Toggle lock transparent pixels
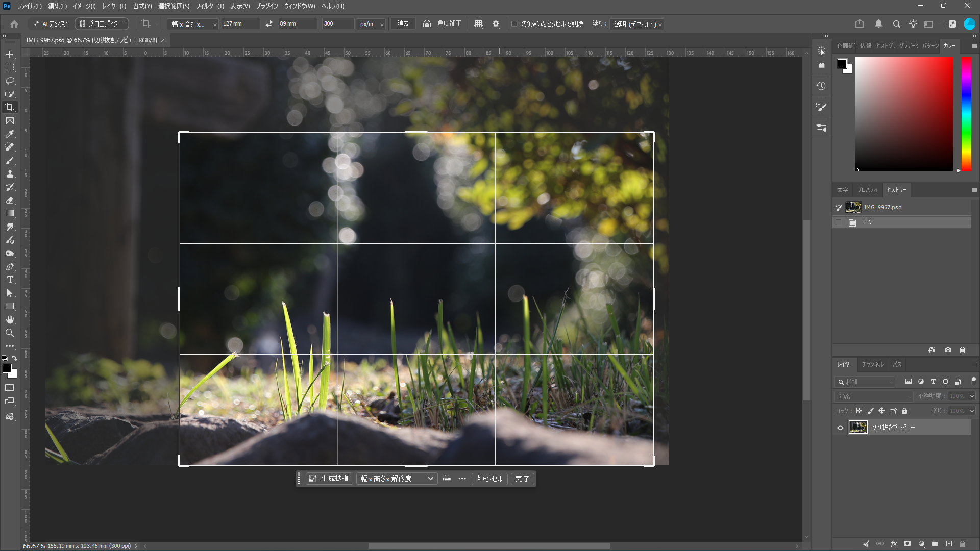Viewport: 980px width, 551px height. pyautogui.click(x=859, y=411)
